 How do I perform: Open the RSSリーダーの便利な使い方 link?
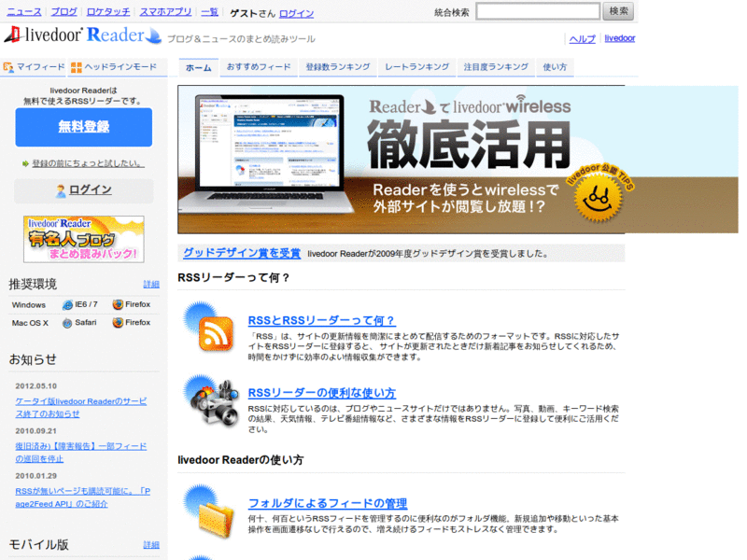(x=322, y=393)
